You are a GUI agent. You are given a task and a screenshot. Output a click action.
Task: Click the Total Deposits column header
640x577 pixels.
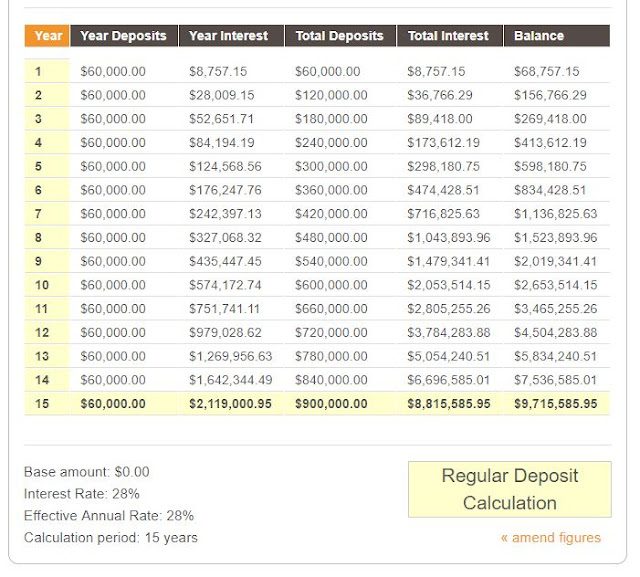(x=339, y=36)
